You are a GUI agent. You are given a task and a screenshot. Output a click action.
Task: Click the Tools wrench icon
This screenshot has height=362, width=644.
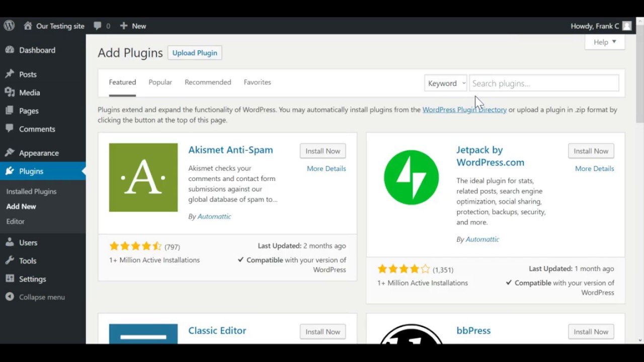click(10, 260)
